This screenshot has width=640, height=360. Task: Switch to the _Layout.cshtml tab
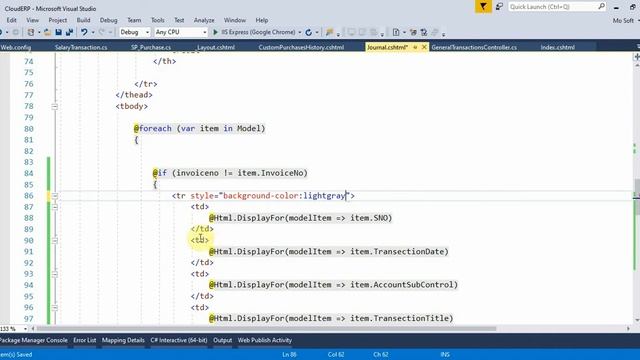click(x=216, y=47)
